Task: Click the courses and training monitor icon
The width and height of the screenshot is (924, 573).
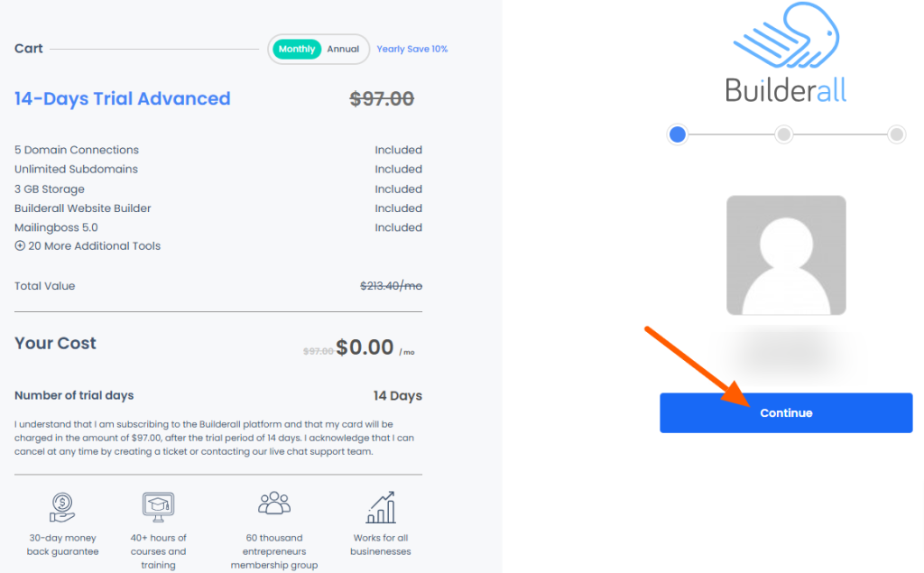Action: click(x=158, y=507)
